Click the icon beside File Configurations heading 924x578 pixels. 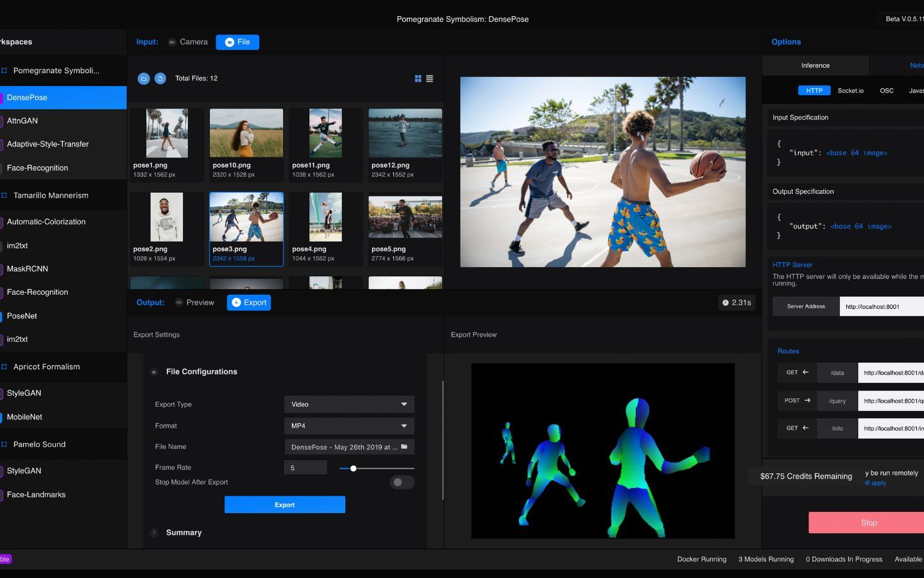[154, 372]
